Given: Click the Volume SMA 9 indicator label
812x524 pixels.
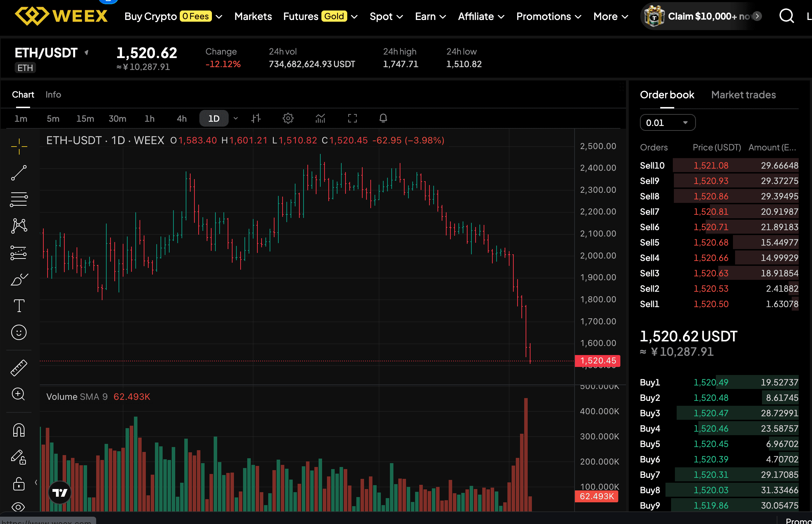Looking at the screenshot, I should (77, 397).
